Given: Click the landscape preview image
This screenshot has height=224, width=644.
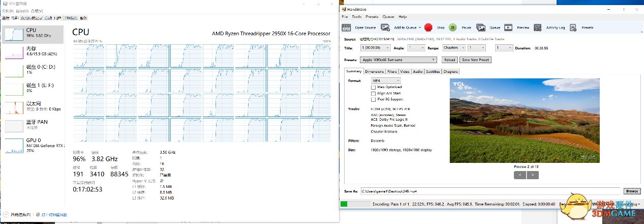Looking at the screenshot, I should point(525,121).
